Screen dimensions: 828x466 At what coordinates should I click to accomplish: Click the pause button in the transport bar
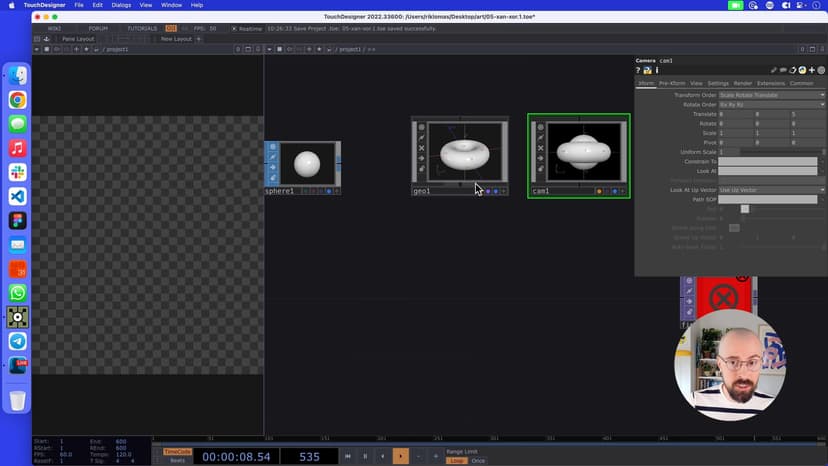pyautogui.click(x=365, y=456)
